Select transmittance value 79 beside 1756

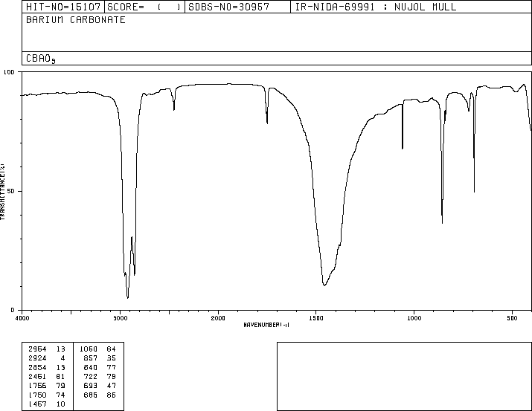pos(60,386)
